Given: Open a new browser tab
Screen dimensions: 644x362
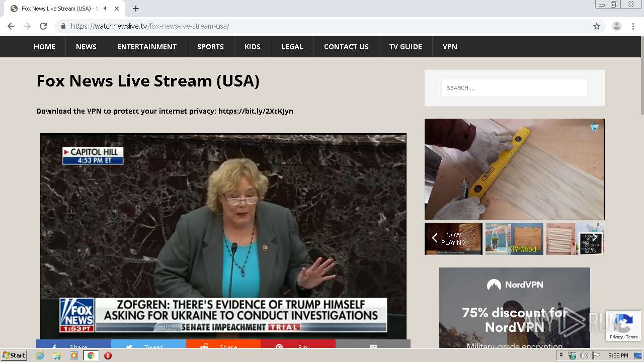Looking at the screenshot, I should pyautogui.click(x=136, y=9).
